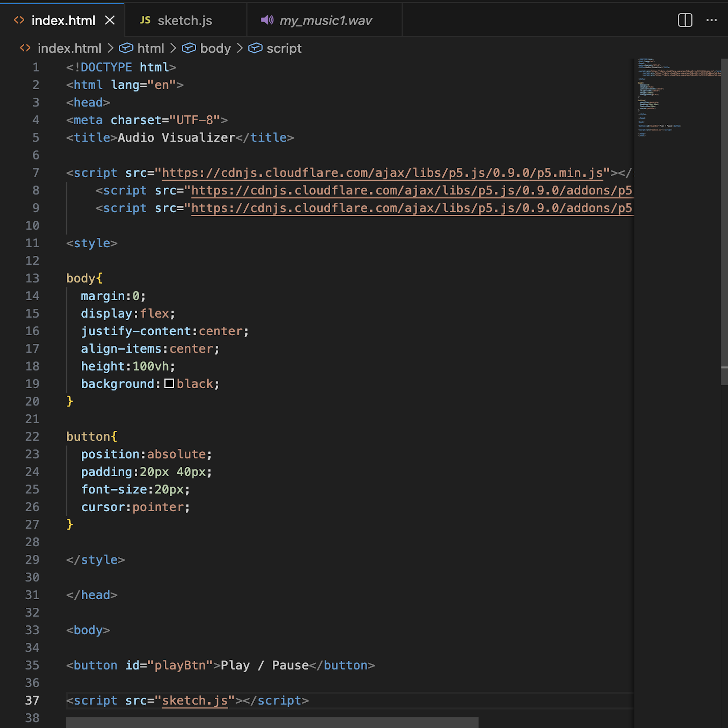Click the 'Audio Visualizer' title text
This screenshot has height=728, width=728.
(x=177, y=138)
